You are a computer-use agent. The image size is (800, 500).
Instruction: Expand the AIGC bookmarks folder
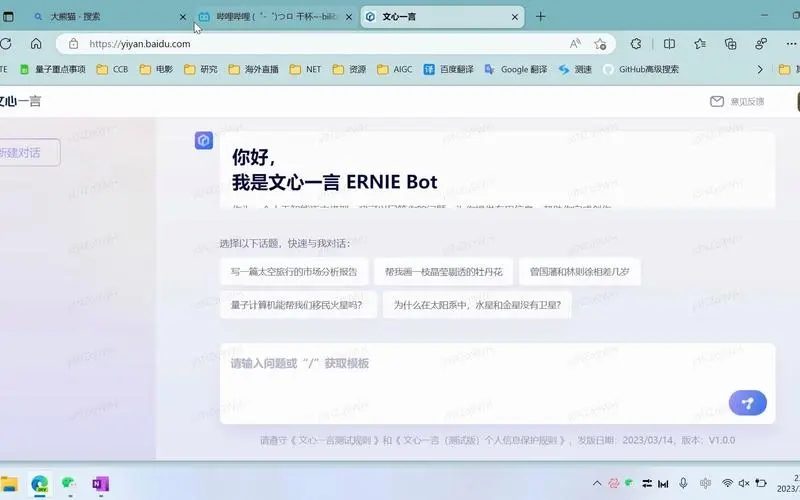[x=395, y=69]
